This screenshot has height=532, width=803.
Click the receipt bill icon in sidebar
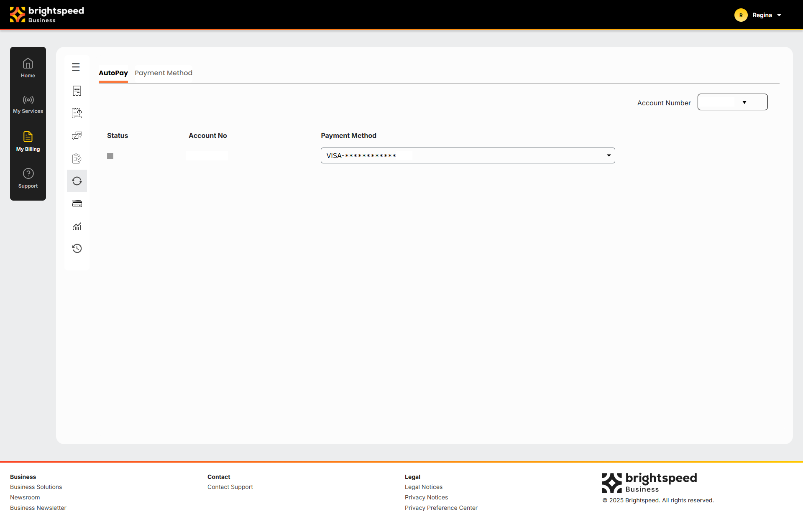tap(77, 91)
